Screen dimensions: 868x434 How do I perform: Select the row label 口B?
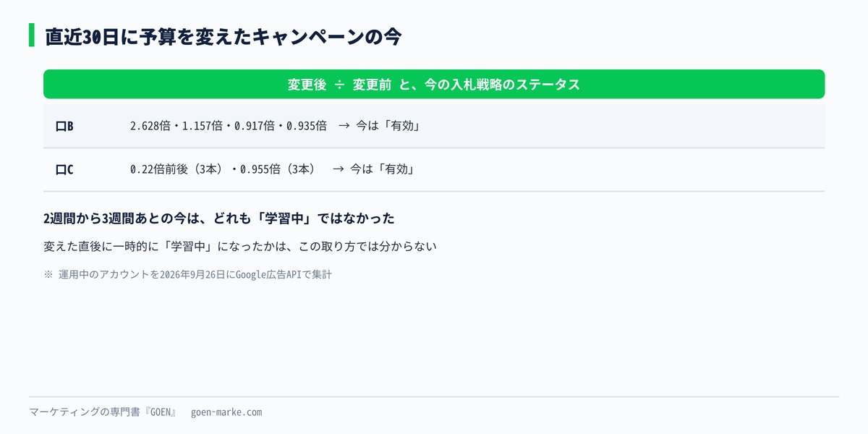tap(64, 126)
